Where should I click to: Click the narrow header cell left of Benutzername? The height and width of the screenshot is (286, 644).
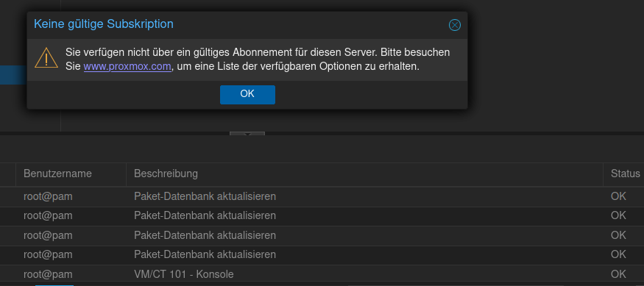[8, 174]
